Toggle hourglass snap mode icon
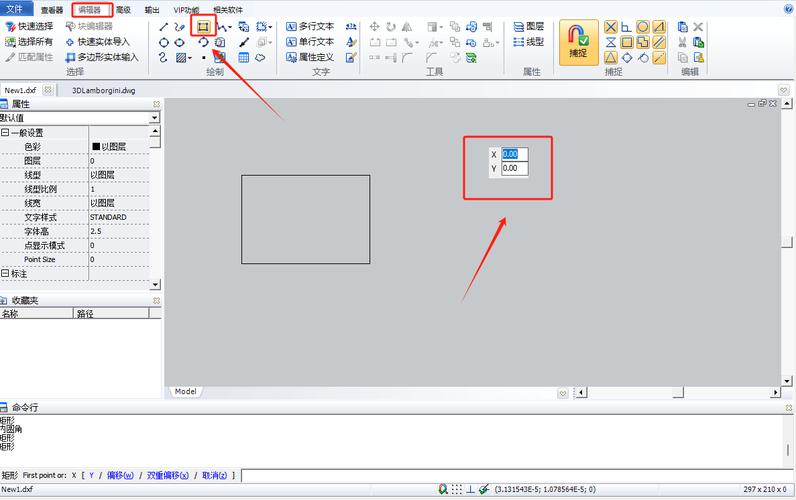Image resolution: width=796 pixels, height=500 pixels. click(611, 42)
